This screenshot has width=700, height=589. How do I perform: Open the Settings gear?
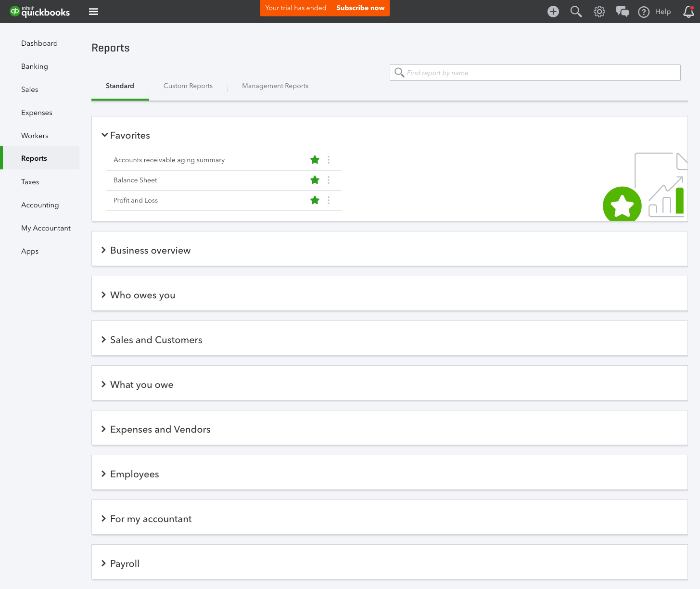599,12
